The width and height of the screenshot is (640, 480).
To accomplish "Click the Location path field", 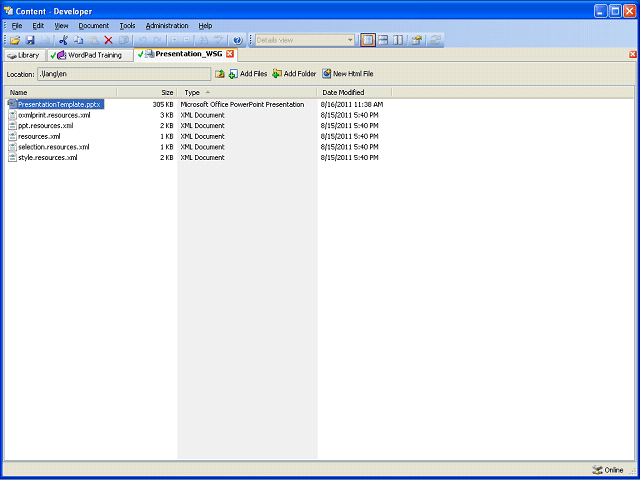I will coord(124,74).
